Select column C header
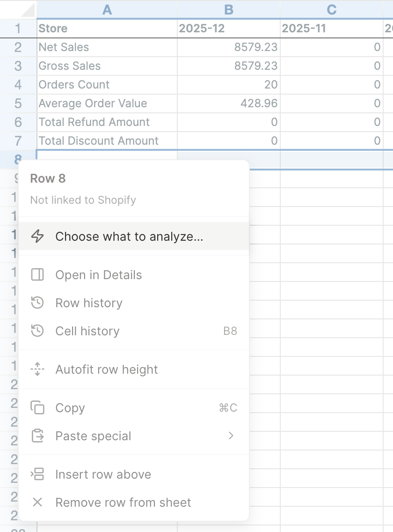Viewport: 393px width, 532px height. coord(332,9)
